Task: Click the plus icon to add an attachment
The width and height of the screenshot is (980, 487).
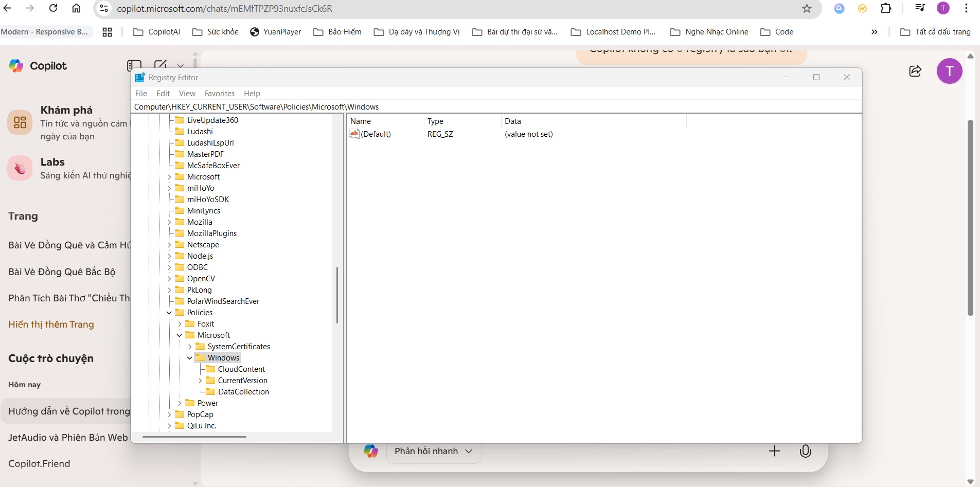Action: (x=774, y=451)
